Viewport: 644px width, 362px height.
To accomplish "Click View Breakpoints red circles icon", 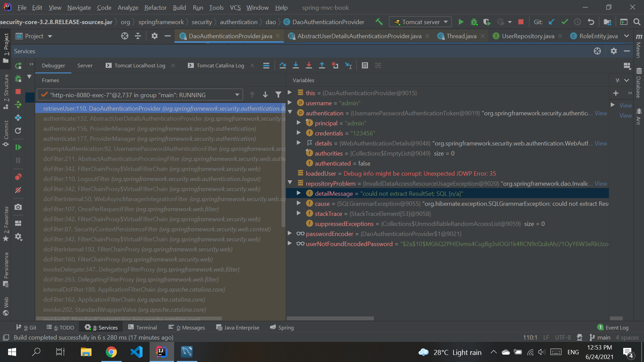I will click(x=18, y=177).
